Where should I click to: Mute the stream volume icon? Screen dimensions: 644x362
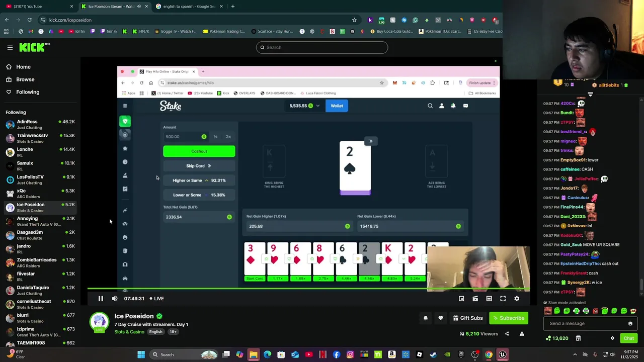115,299
